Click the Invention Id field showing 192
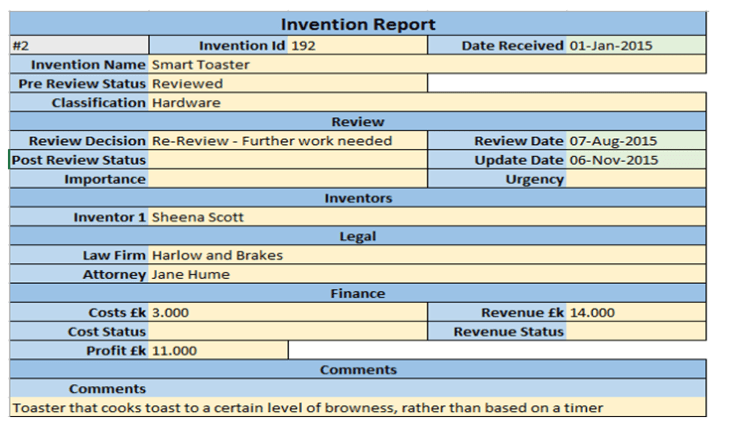The height and width of the screenshot is (426, 730). [357, 46]
